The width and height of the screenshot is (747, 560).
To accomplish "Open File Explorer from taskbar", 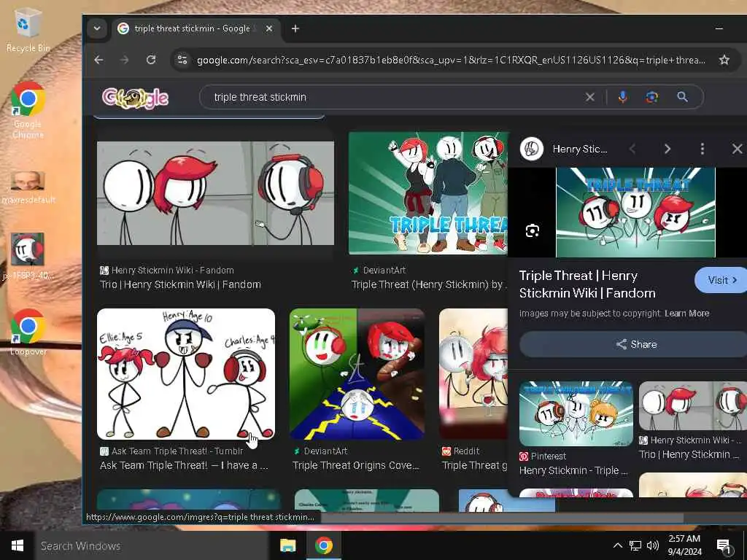I will pos(287,545).
